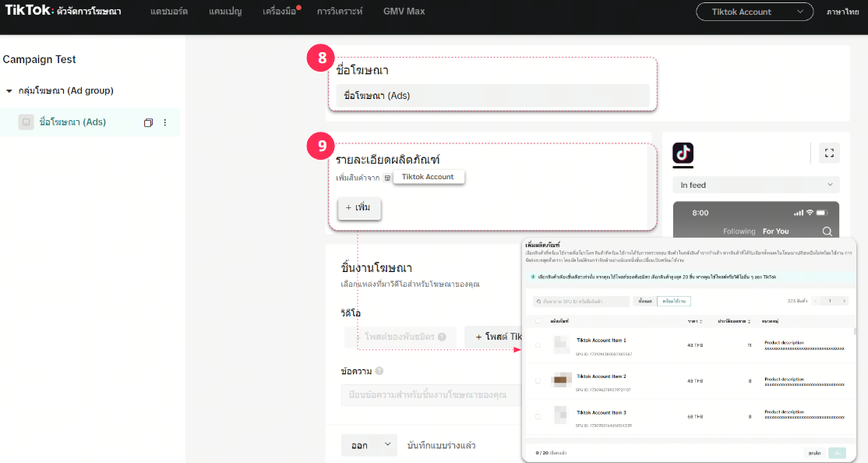Click the info icon in the product dialog banner
The image size is (868, 463).
pyautogui.click(x=532, y=277)
